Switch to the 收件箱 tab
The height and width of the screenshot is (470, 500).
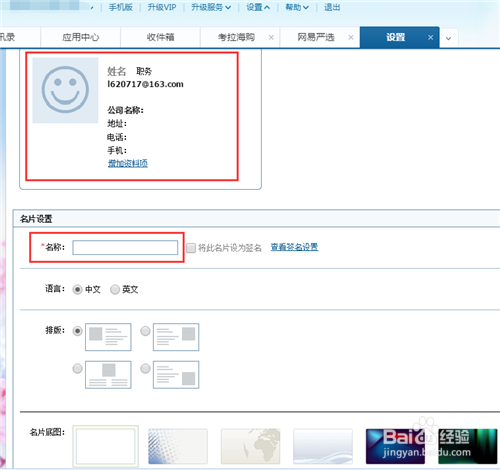[x=160, y=37]
